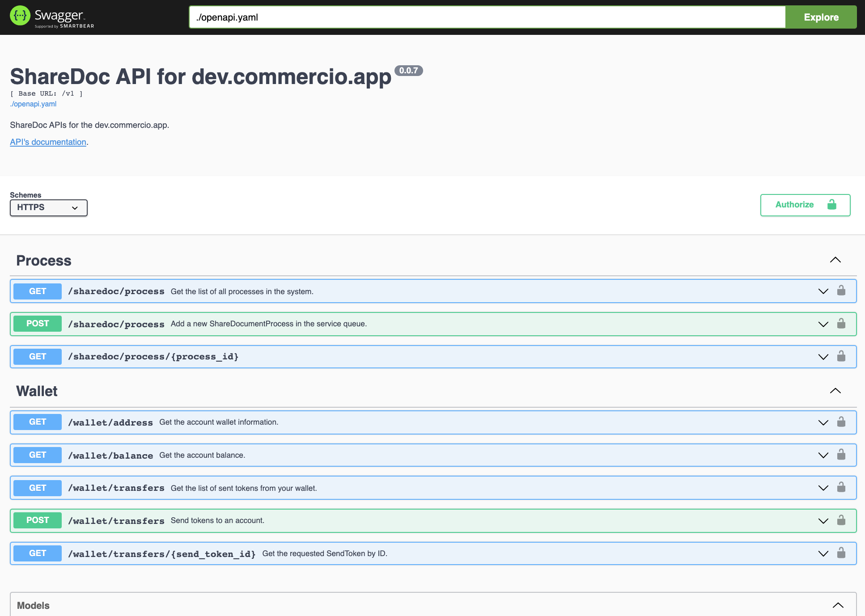
Task: Click the ./openapi.yaml URL input field
Action: click(x=487, y=17)
